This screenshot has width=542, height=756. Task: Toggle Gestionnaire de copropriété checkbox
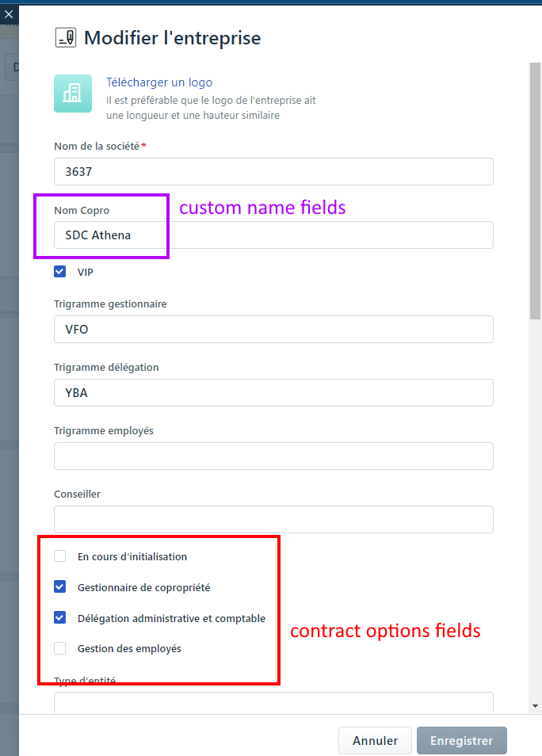pyautogui.click(x=59, y=586)
